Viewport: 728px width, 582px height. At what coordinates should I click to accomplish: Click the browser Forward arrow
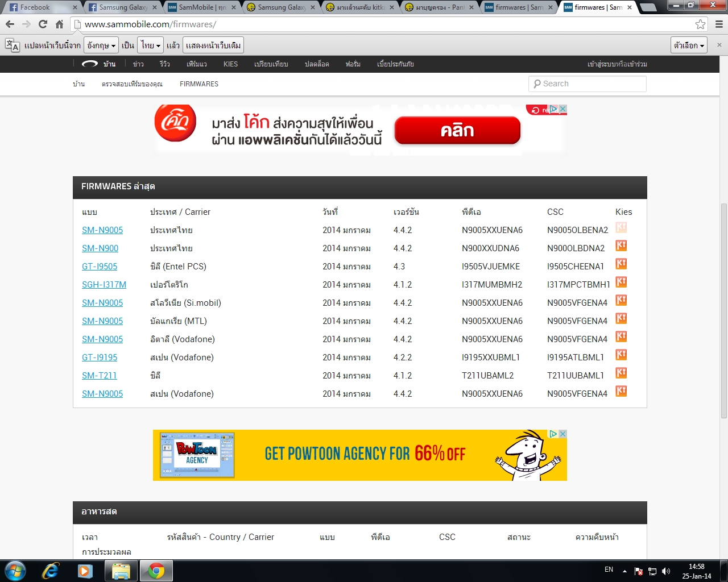[26, 24]
